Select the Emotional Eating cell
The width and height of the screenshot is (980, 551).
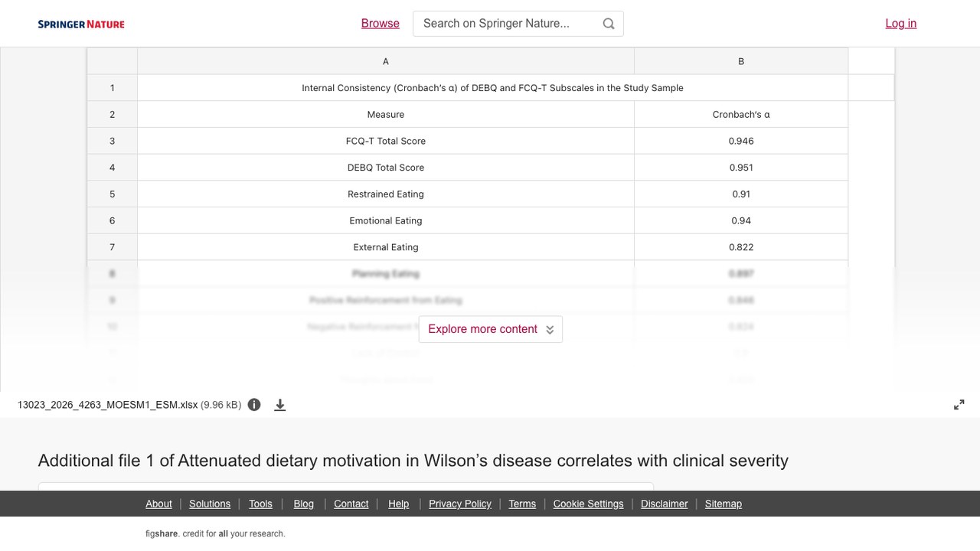[x=386, y=220]
